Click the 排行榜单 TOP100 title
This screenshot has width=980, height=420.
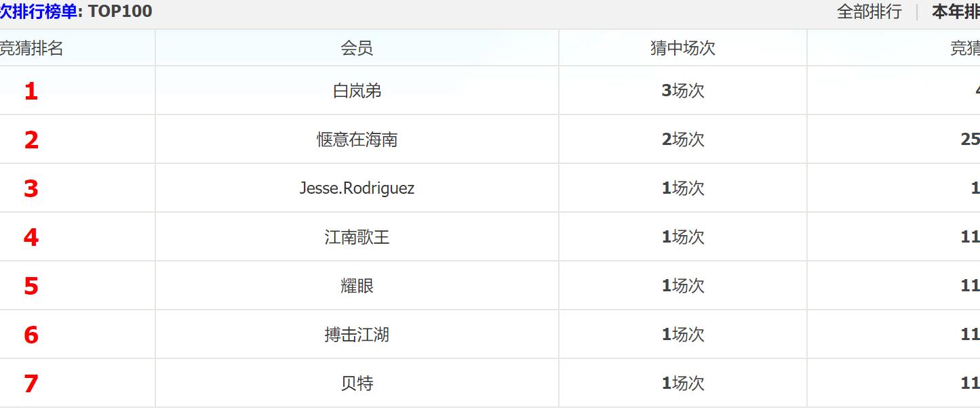tap(75, 12)
